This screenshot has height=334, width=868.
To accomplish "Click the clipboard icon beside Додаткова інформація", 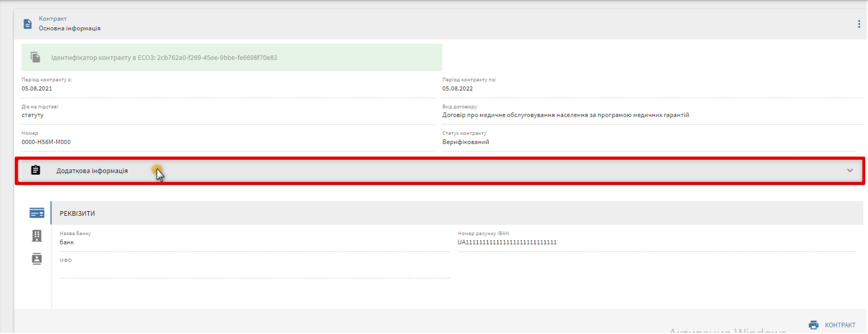I will 36,170.
